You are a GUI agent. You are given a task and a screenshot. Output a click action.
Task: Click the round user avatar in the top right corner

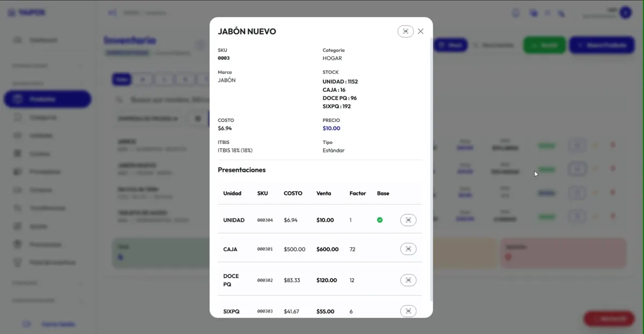(x=625, y=12)
